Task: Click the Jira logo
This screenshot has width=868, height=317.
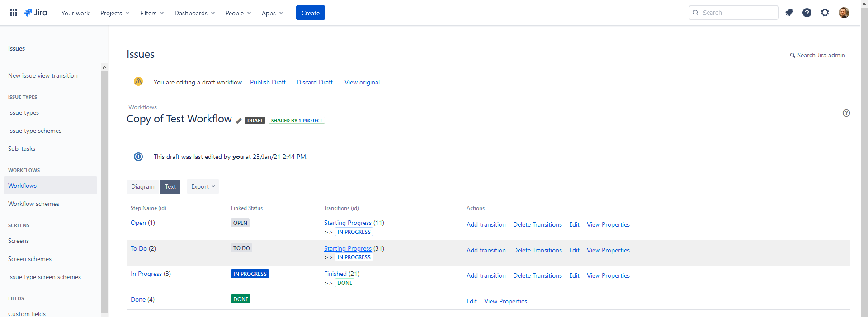Action: pos(35,13)
